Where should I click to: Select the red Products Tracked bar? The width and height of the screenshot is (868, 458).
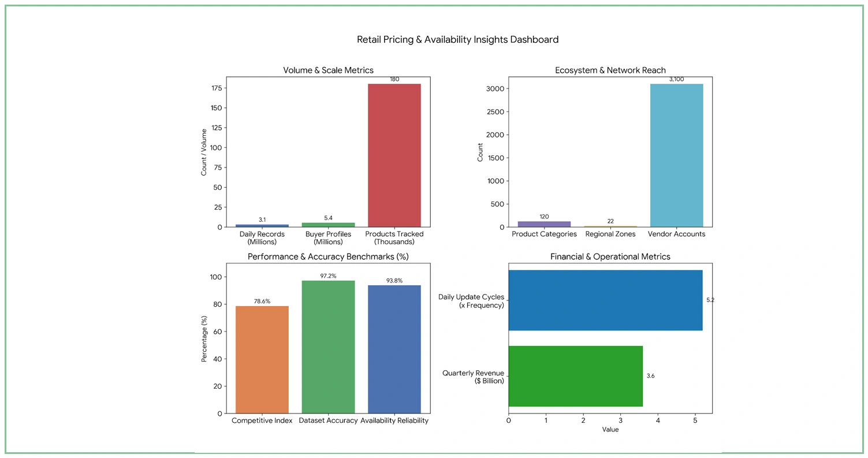[x=394, y=155]
